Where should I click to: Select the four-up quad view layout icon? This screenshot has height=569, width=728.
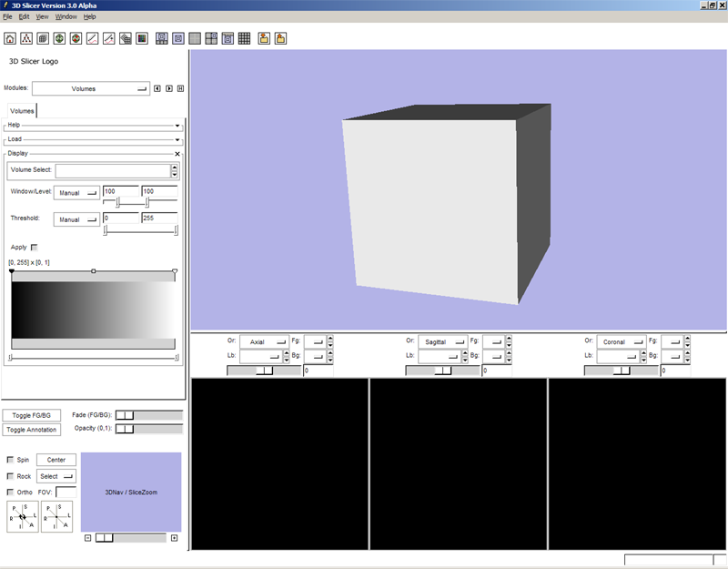[211, 38]
